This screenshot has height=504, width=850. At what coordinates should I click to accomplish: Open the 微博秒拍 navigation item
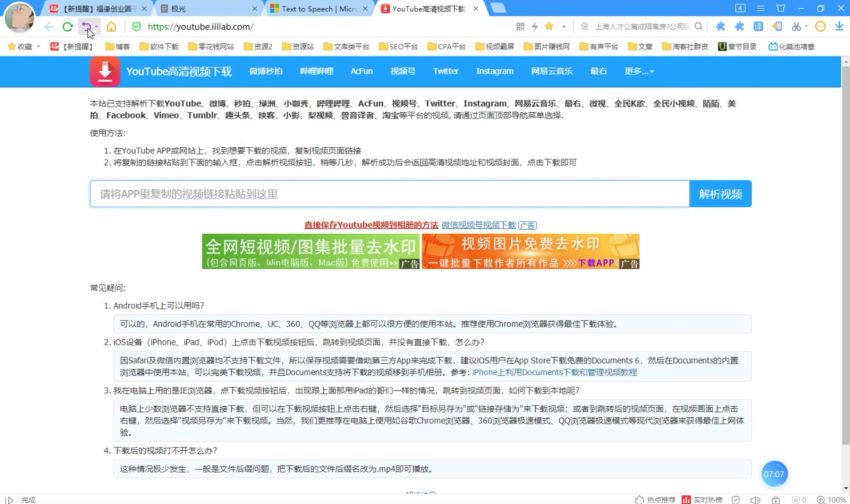tap(266, 71)
